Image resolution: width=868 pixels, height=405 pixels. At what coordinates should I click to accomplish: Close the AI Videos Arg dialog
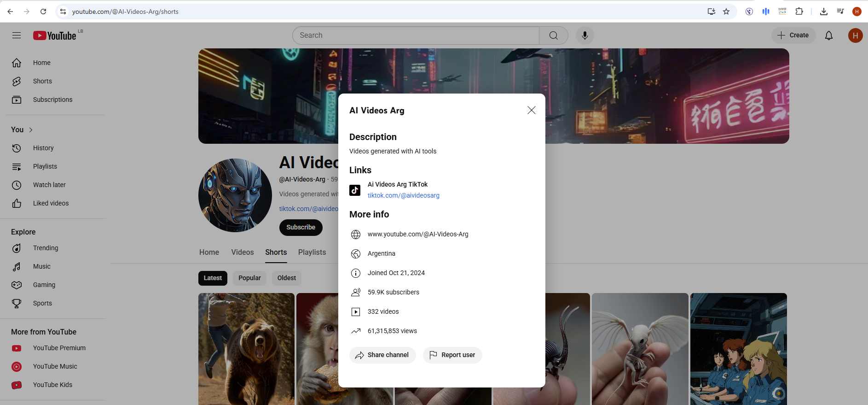pos(531,110)
